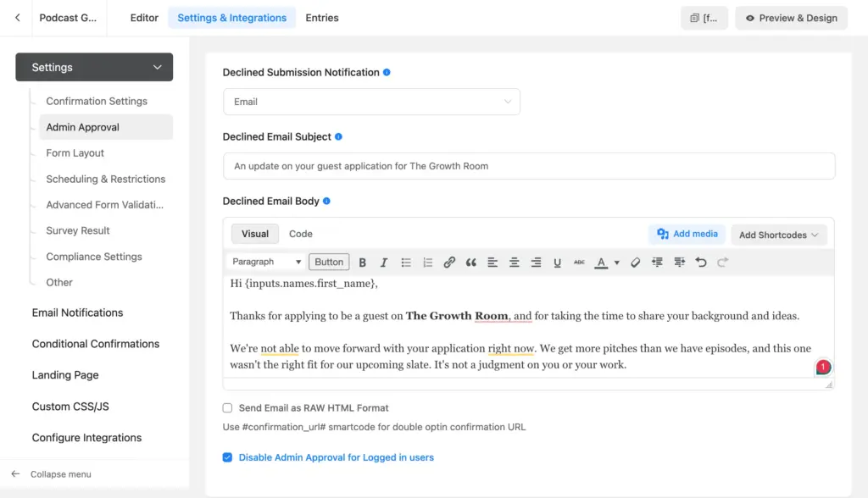This screenshot has height=498, width=868.
Task: Open the Paragraph format dropdown
Action: point(266,262)
